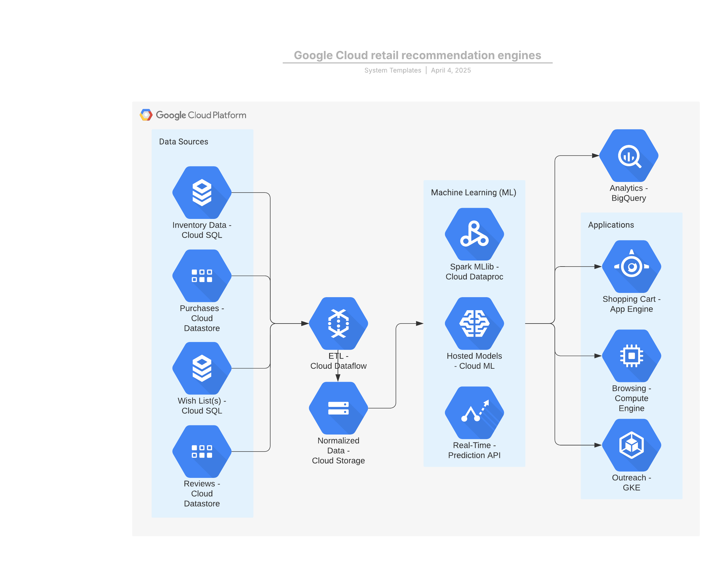Click the diagram title text

point(417,55)
